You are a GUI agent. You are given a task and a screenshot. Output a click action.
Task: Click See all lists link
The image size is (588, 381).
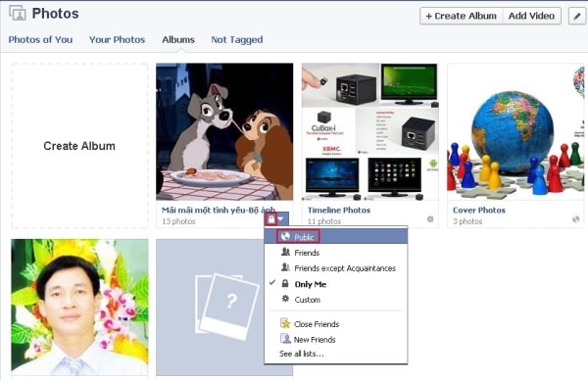(x=302, y=354)
